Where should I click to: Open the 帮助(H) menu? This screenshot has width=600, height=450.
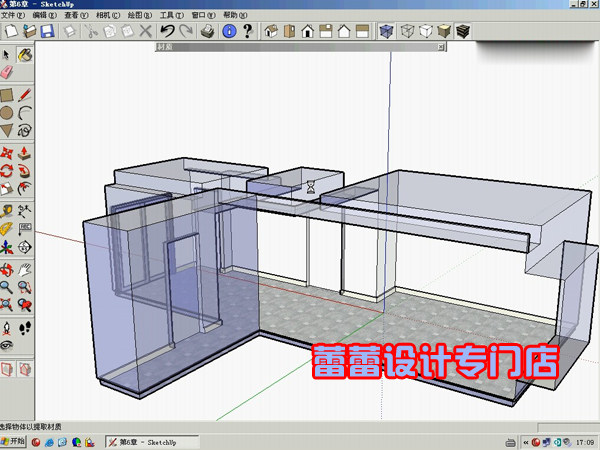[x=235, y=15]
